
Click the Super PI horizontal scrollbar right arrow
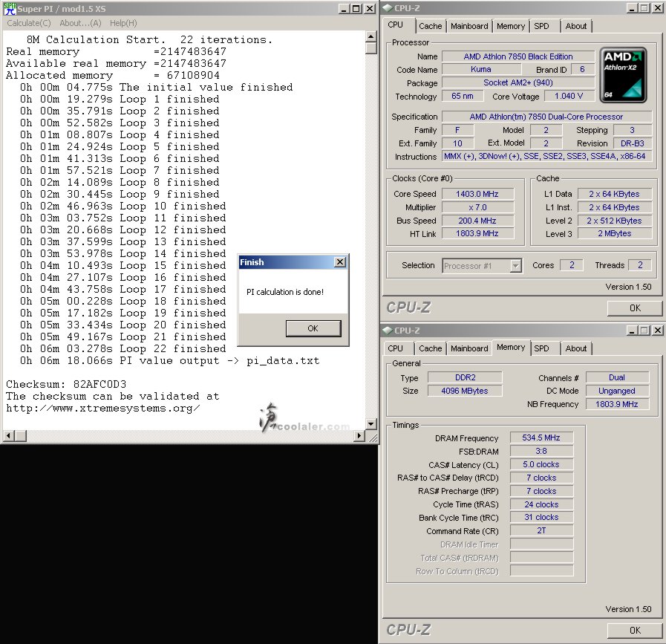tap(360, 435)
